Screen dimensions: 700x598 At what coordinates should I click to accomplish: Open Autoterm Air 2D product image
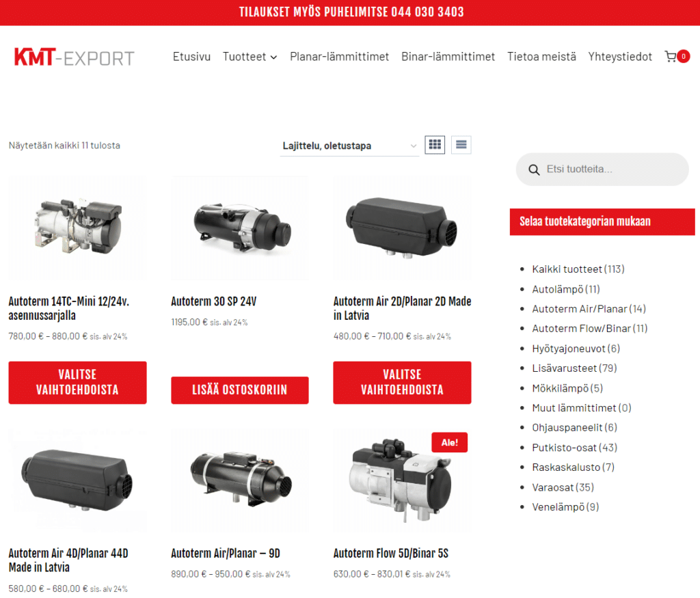402,228
